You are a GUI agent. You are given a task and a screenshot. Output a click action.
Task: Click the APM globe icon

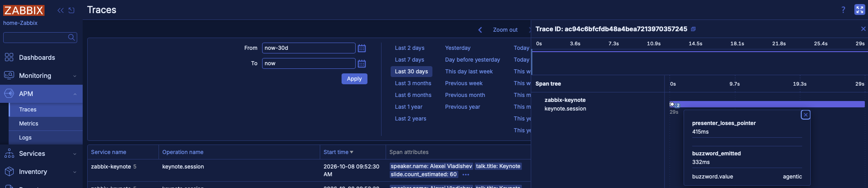9,93
